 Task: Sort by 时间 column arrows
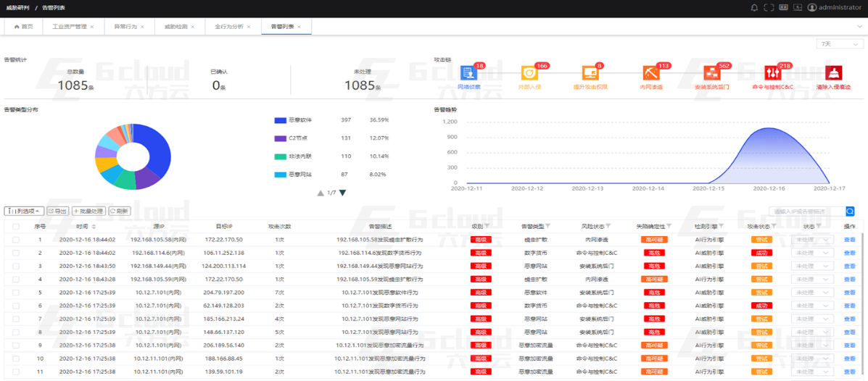(x=94, y=226)
